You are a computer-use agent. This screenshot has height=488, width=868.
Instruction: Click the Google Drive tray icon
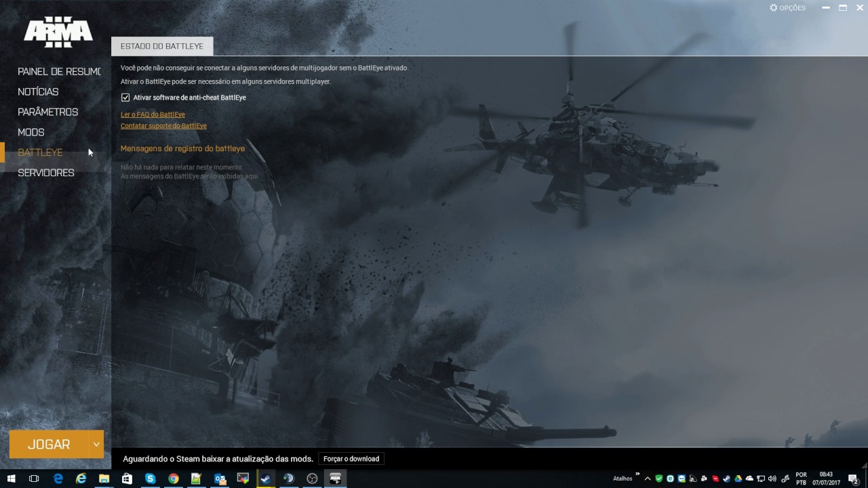coord(738,479)
